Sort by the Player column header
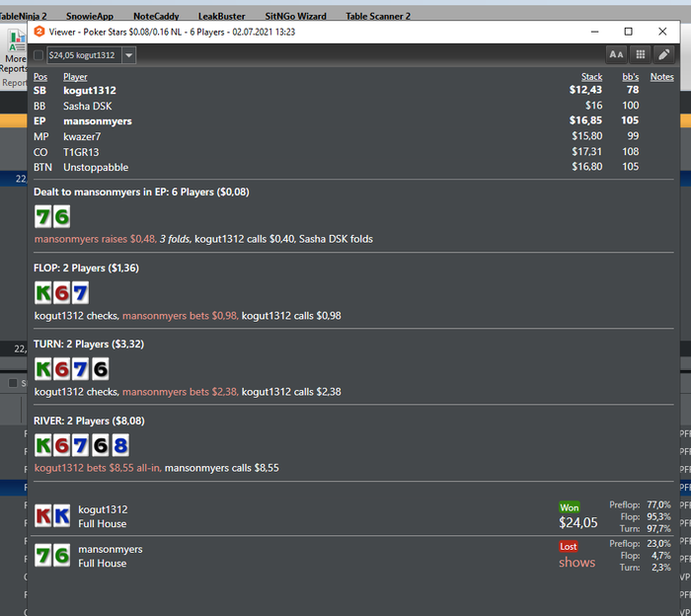Screen dimensions: 691x616 [x=75, y=77]
